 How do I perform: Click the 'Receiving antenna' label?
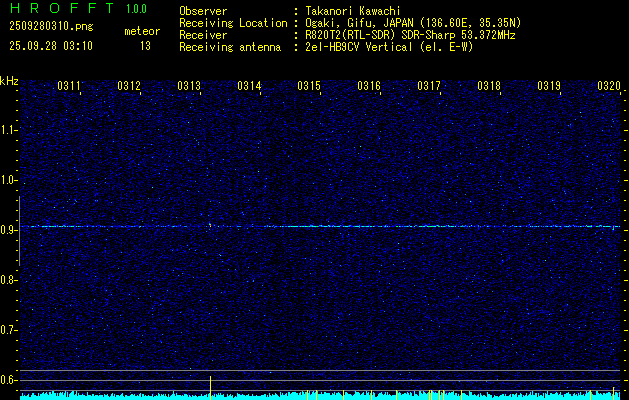[x=230, y=47]
